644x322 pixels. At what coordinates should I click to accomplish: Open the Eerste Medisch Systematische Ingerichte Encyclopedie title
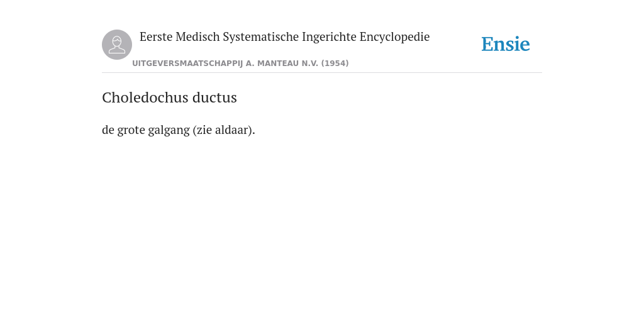(285, 36)
